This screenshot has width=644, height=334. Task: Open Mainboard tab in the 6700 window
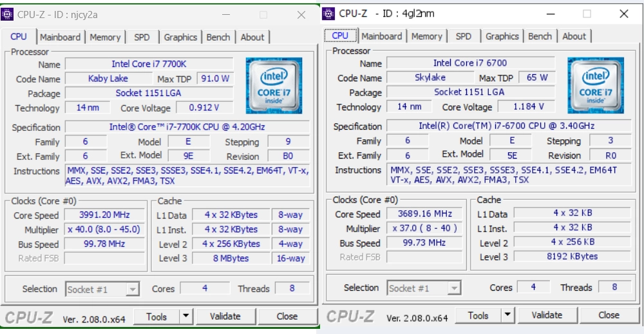[x=382, y=36]
